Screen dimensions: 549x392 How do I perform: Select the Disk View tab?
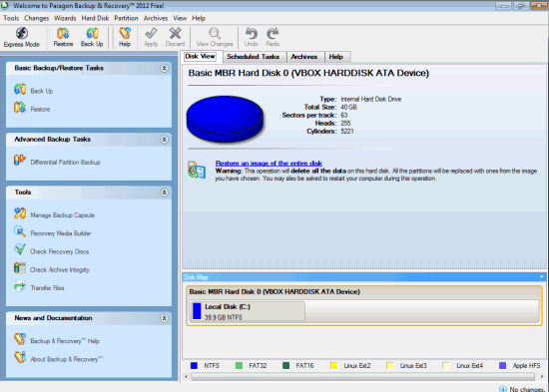201,56
